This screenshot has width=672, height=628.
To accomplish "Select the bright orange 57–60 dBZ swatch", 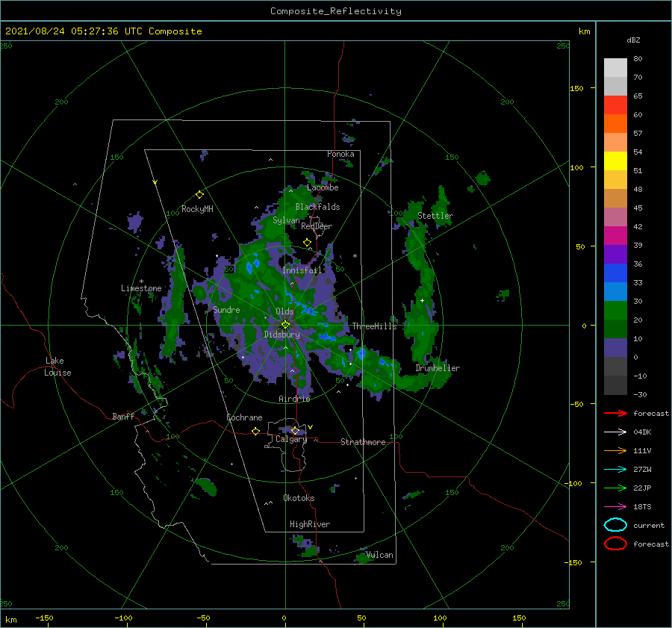I will 615,123.
